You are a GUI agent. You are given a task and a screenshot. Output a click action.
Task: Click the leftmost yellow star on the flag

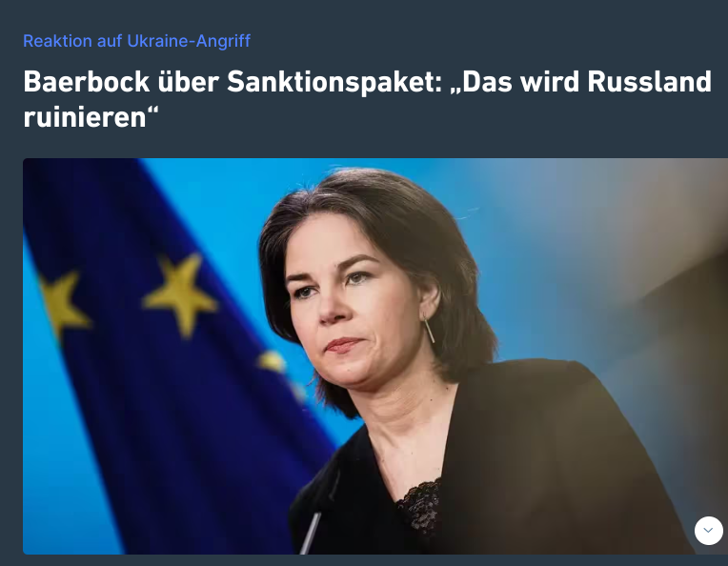click(x=62, y=304)
